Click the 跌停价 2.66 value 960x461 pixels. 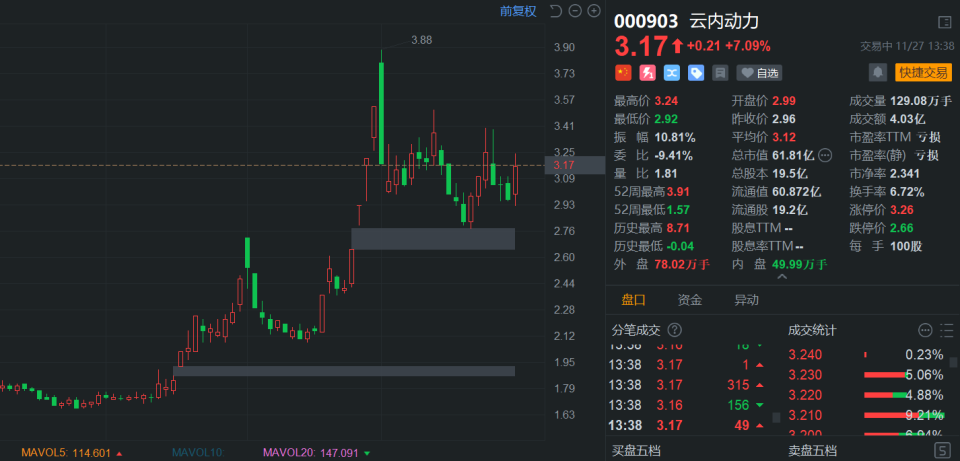coord(902,228)
